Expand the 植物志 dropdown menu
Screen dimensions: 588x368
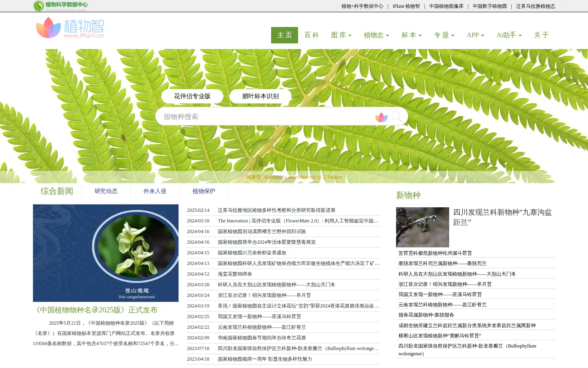pyautogui.click(x=376, y=35)
